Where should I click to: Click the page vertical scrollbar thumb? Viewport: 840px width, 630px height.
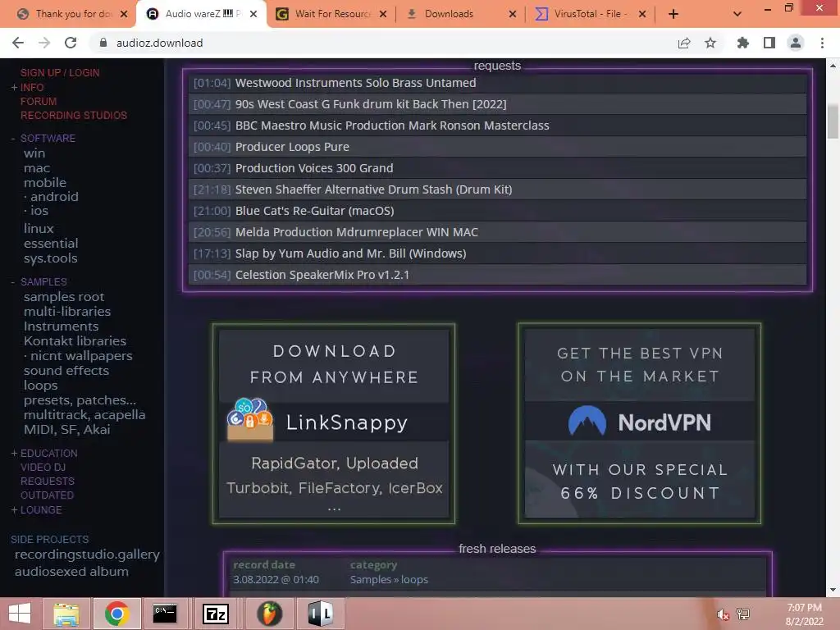click(833, 121)
